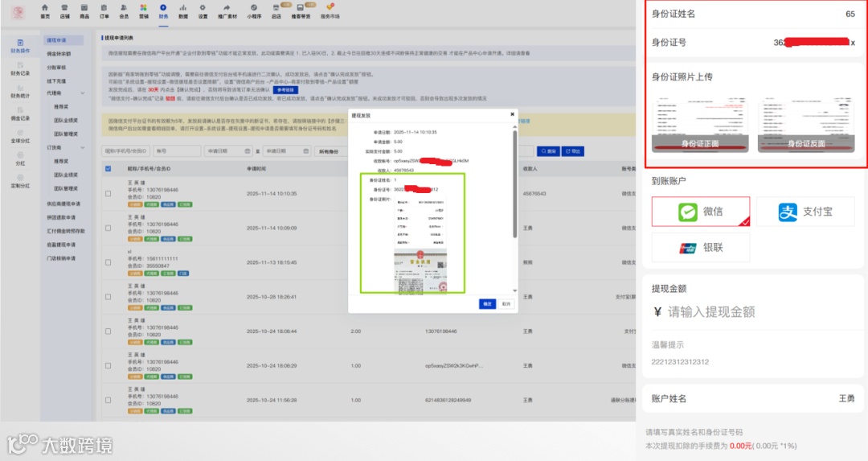868x461 pixels.
Task: Click the 账号 account filter field
Action: click(177, 151)
